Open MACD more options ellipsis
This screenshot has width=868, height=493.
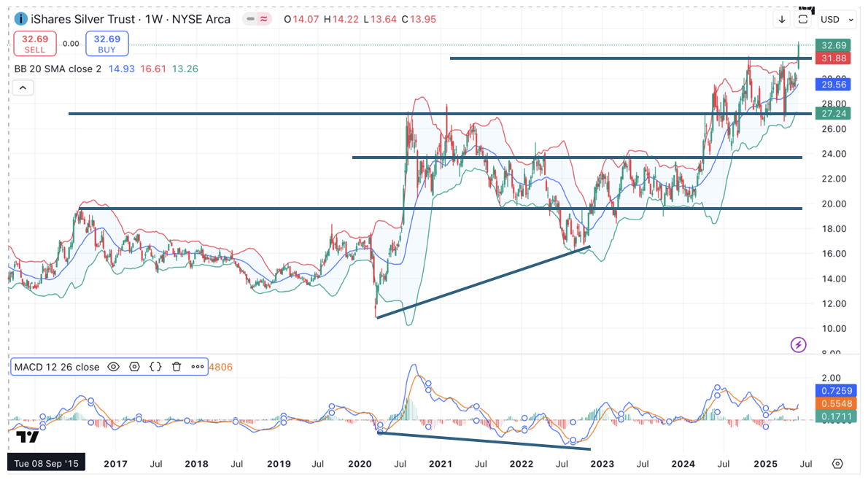click(x=198, y=367)
